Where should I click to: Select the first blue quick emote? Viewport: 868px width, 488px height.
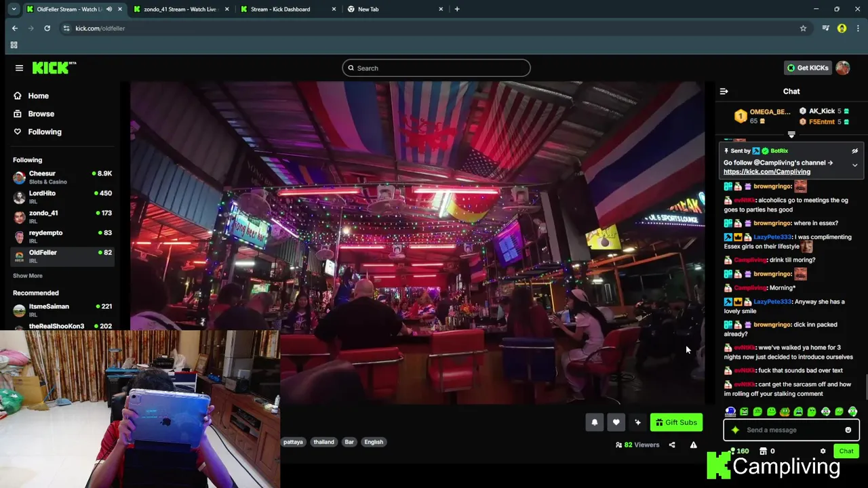tap(730, 411)
